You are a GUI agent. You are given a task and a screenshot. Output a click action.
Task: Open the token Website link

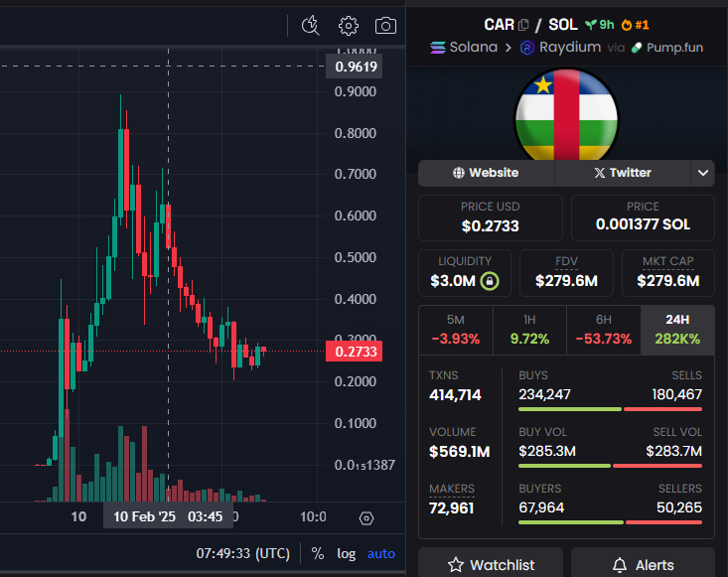[486, 173]
